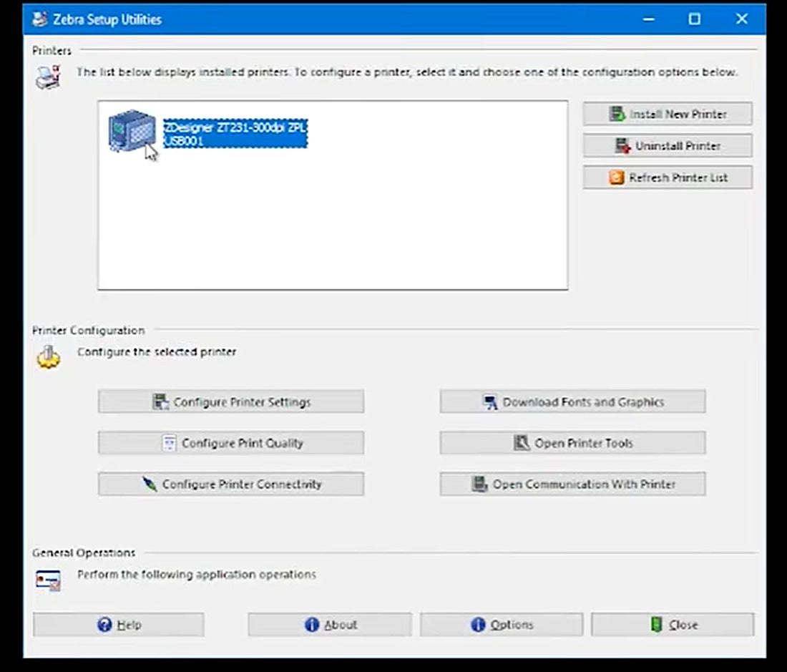Click the Printer Configuration heading text

point(88,330)
